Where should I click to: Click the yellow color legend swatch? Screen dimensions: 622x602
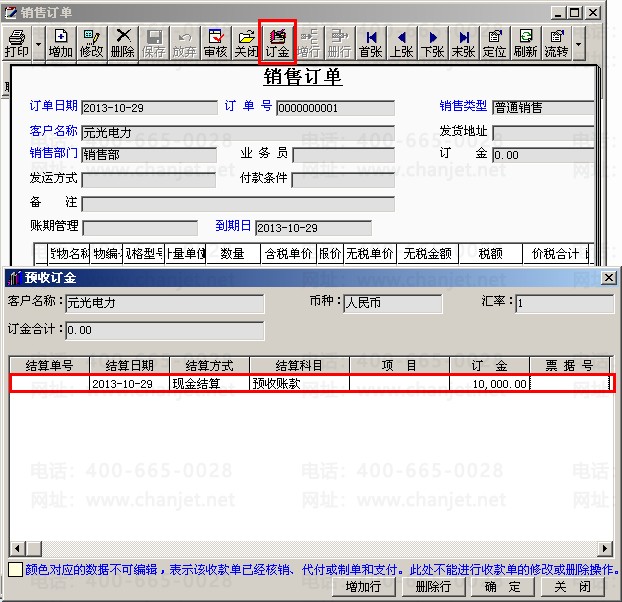15,569
